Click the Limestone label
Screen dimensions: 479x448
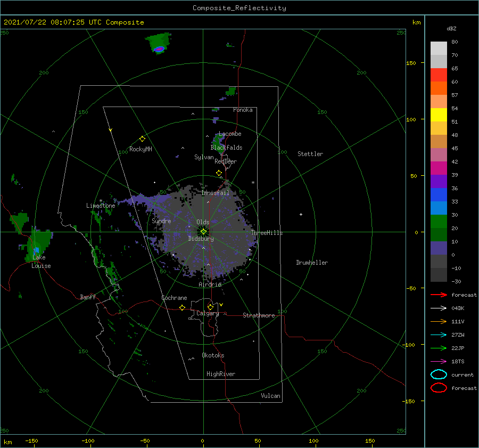tap(101, 206)
